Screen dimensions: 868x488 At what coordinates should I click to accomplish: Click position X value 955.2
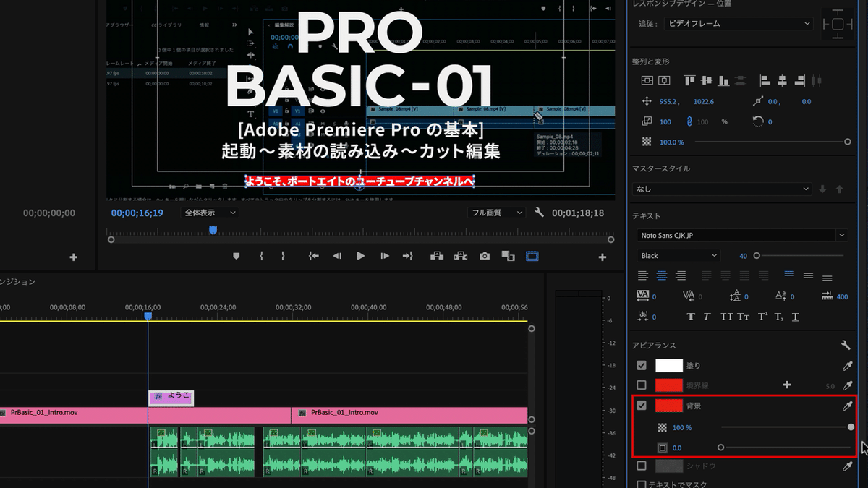coord(668,102)
